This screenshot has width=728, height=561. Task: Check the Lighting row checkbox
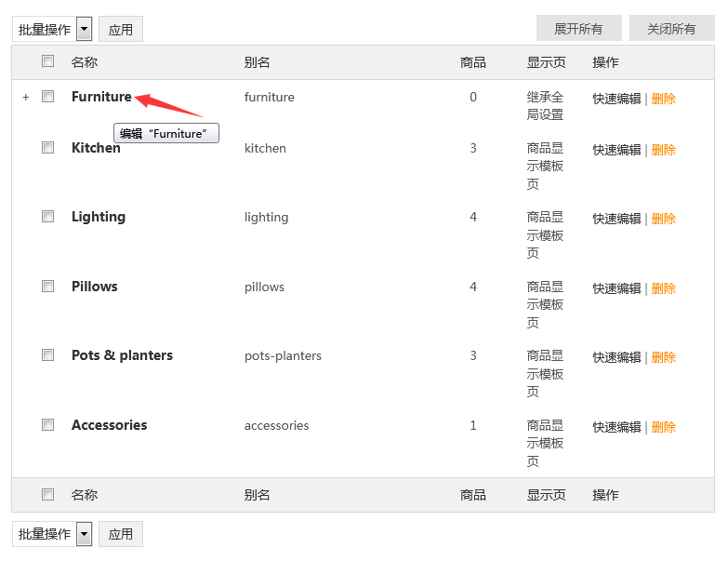coord(48,217)
